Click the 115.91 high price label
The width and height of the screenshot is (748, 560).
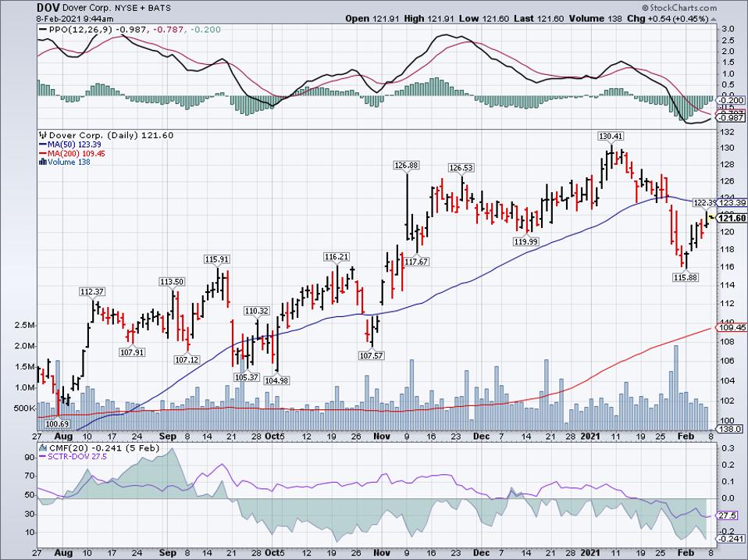(216, 259)
